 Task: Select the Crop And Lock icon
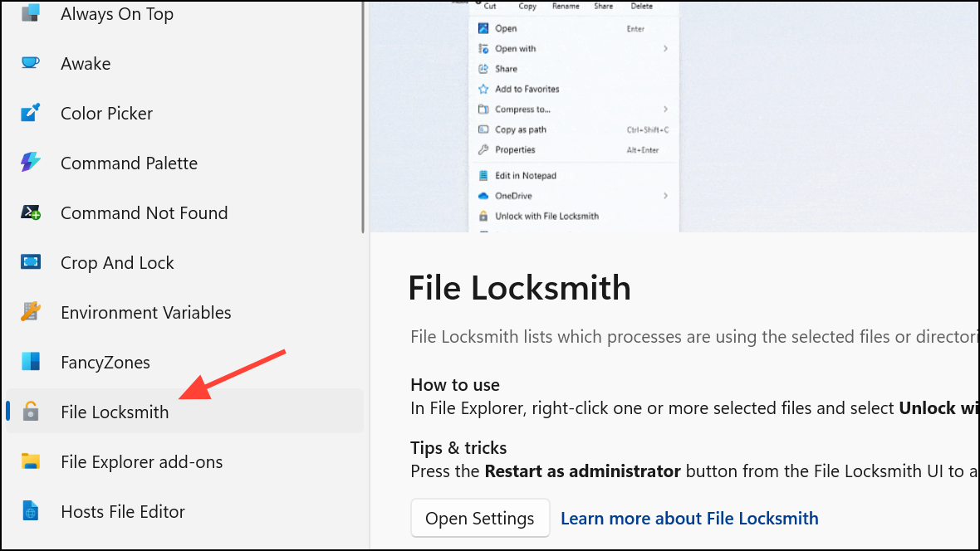pyautogui.click(x=31, y=261)
